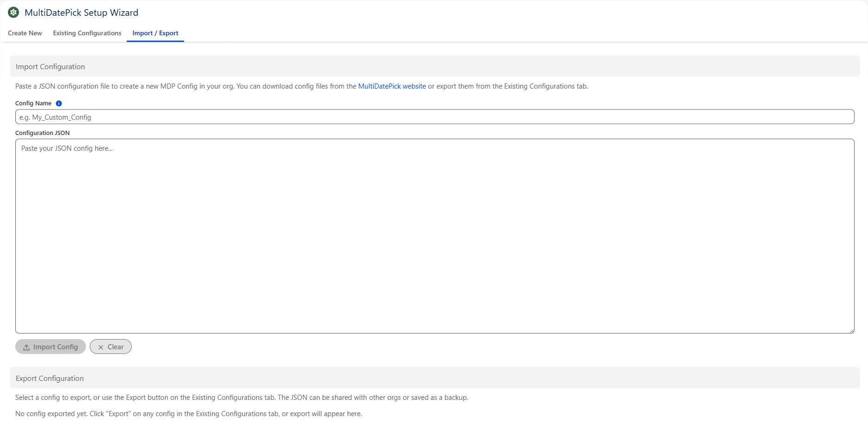Click the MultiDatePick Setup Wizard title

click(x=82, y=13)
